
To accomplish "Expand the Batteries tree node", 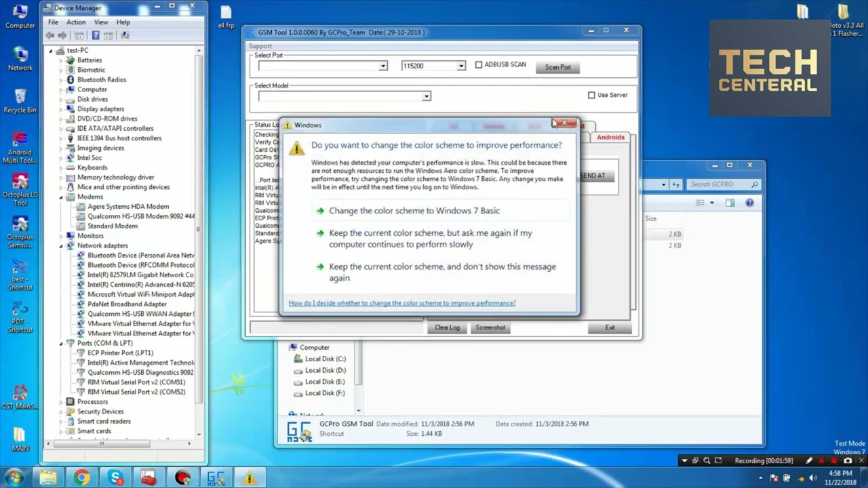I will 60,60.
